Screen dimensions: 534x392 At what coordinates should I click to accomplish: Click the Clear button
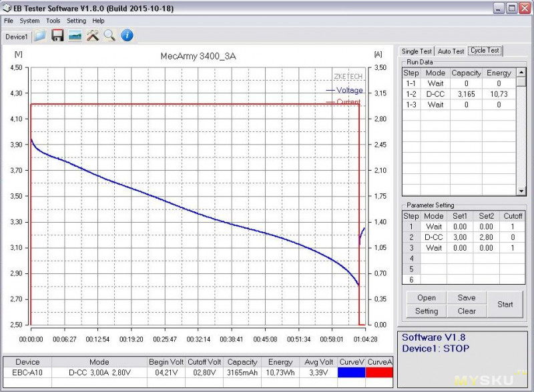click(x=467, y=311)
